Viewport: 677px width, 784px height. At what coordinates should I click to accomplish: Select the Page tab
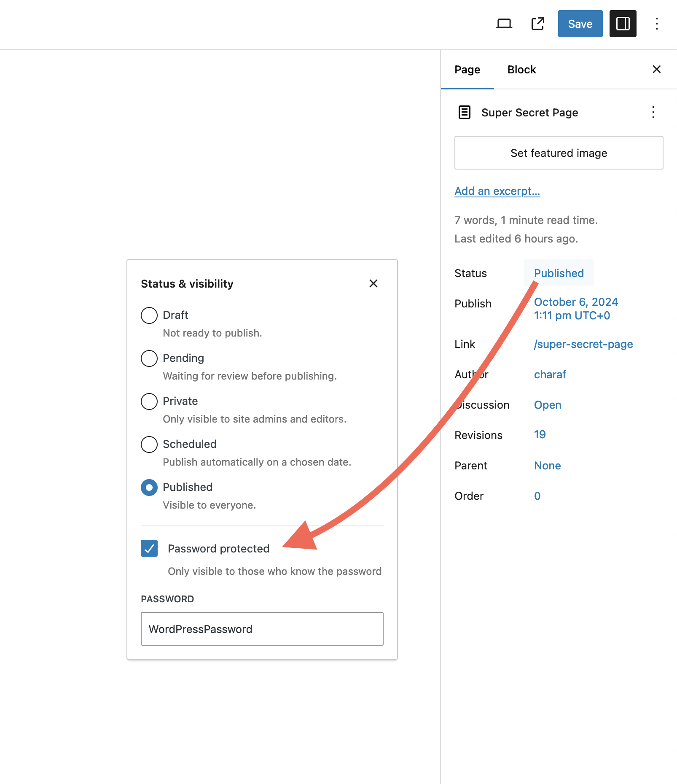[467, 70]
